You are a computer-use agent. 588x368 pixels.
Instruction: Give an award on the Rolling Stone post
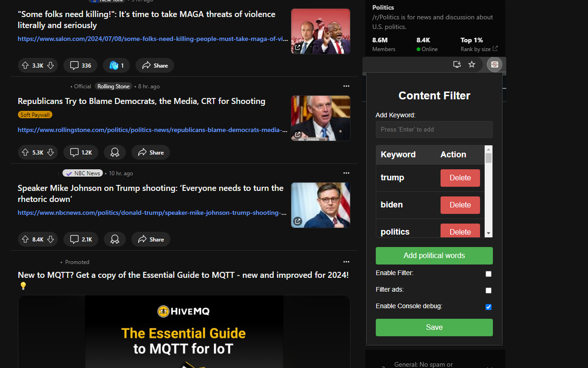click(x=114, y=152)
